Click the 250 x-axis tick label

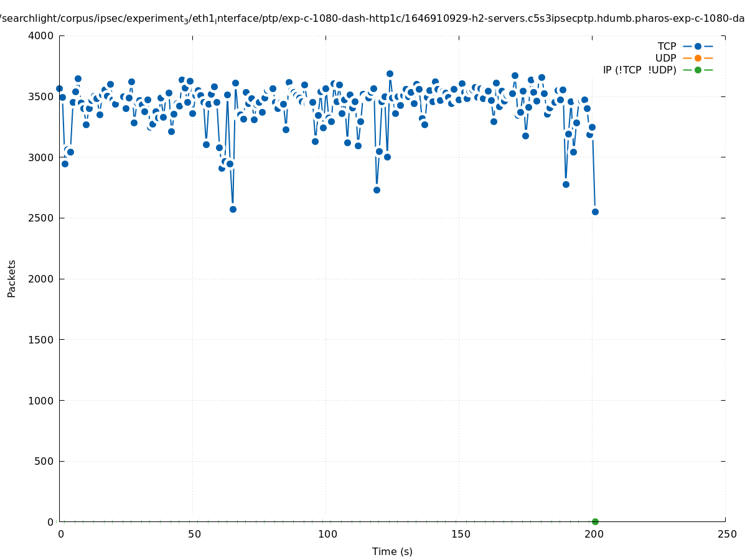pyautogui.click(x=726, y=534)
